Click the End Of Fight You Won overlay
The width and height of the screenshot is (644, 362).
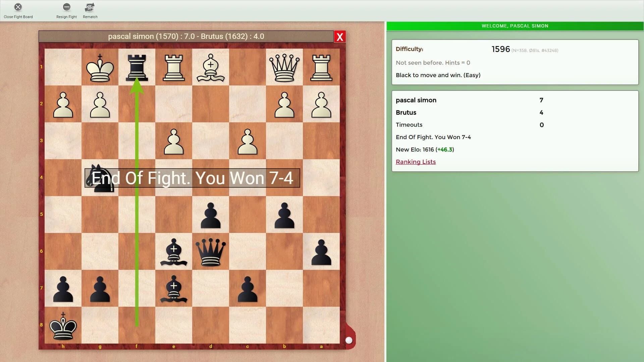[193, 178]
